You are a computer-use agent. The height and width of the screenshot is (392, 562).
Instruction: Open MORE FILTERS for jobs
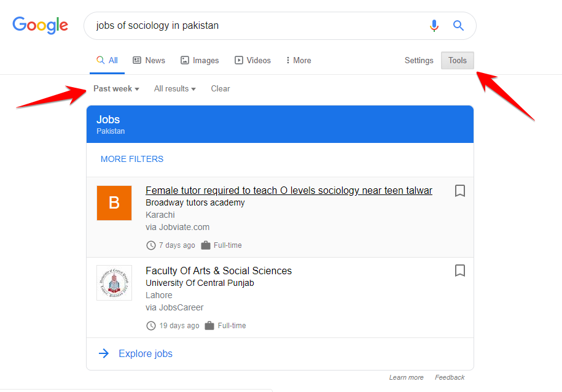[132, 159]
